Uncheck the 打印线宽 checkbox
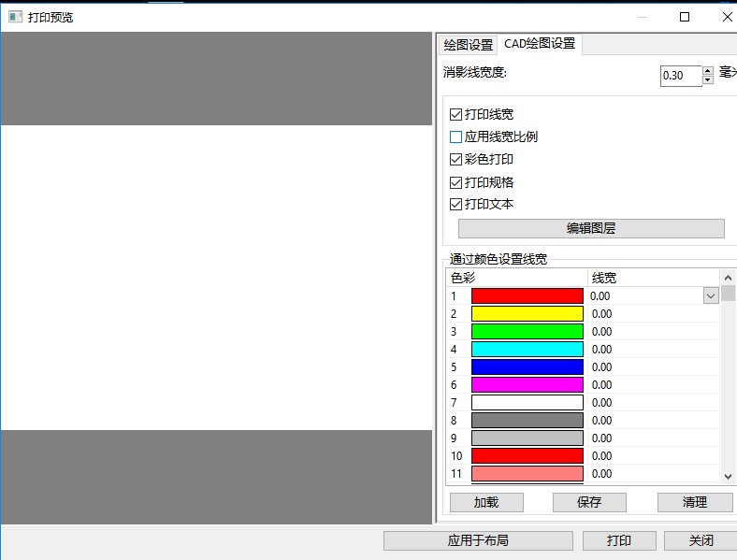Image resolution: width=737 pixels, height=560 pixels. click(x=455, y=114)
